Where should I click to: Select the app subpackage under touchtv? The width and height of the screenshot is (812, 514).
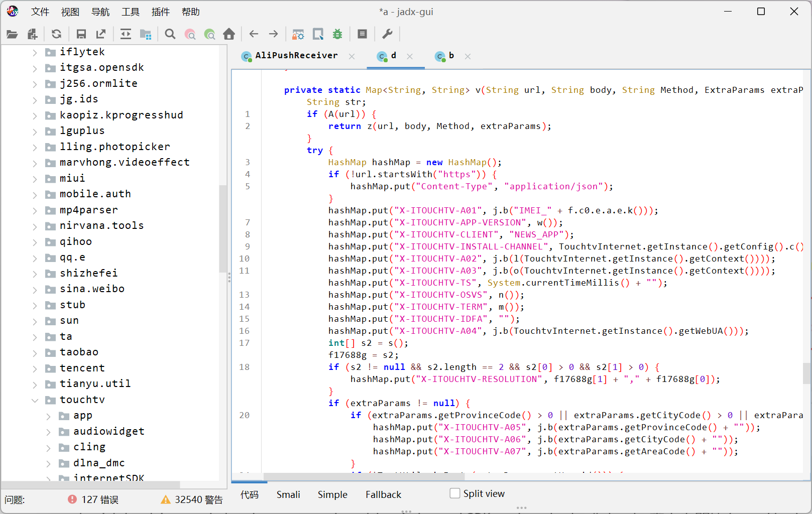pyautogui.click(x=83, y=415)
